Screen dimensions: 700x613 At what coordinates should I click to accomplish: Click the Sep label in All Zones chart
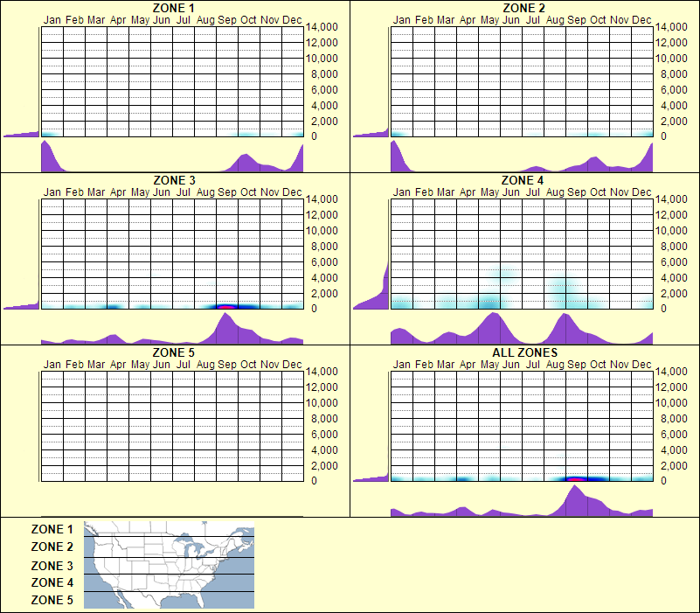576,365
